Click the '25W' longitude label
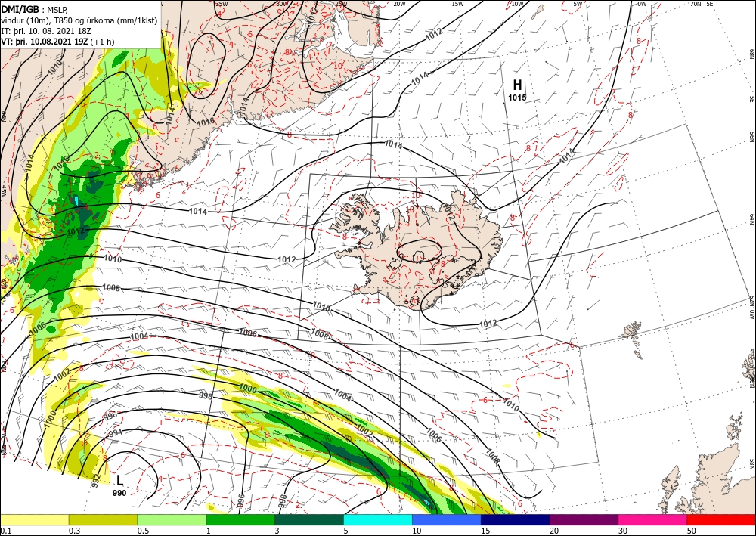The image size is (756, 536). click(340, 4)
